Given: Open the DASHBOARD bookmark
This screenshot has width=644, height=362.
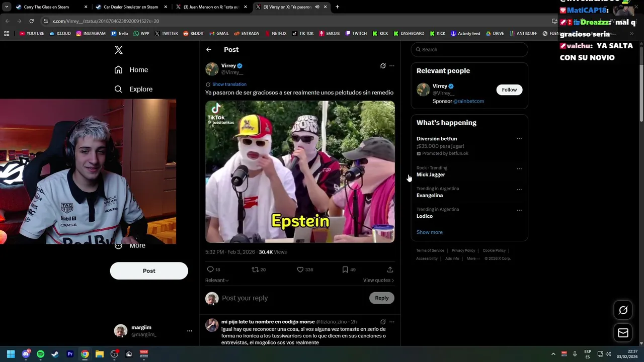Looking at the screenshot, I should (x=409, y=34).
